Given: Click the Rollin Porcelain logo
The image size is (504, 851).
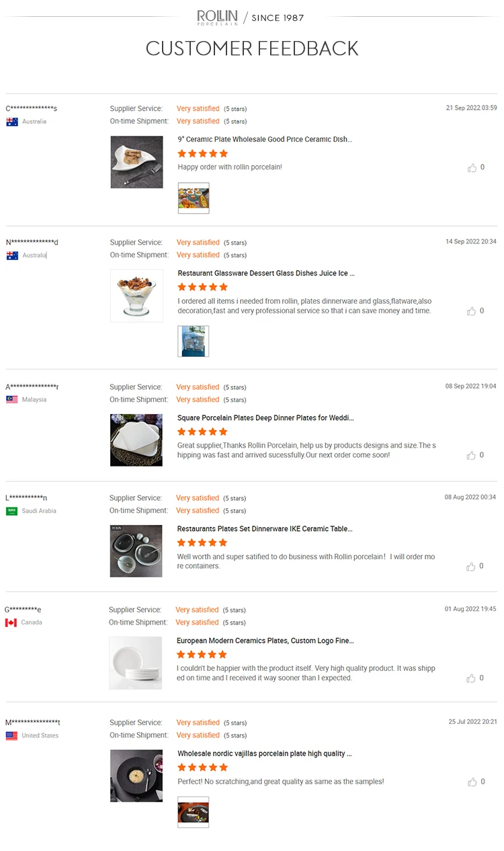Looking at the screenshot, I should click(x=217, y=17).
